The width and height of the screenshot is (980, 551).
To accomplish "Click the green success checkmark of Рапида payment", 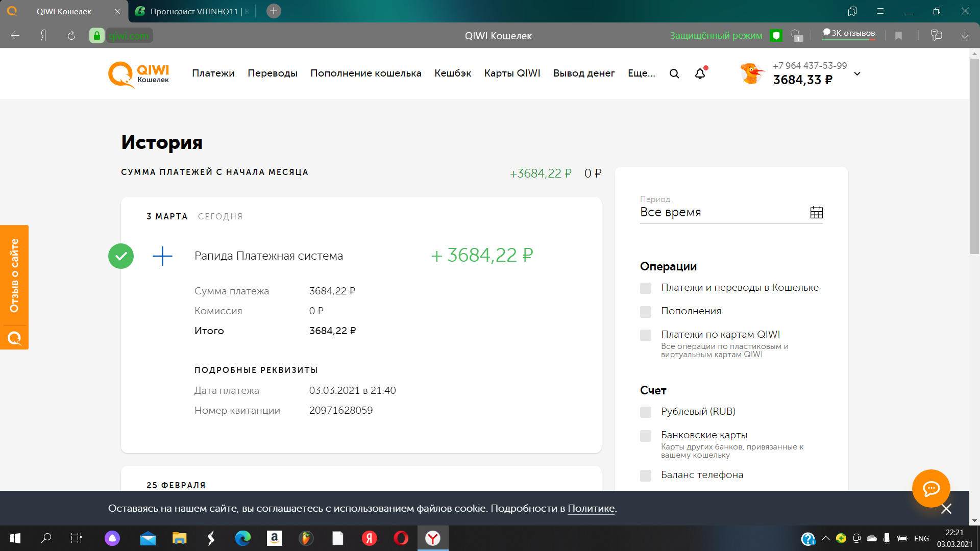I will click(x=121, y=256).
